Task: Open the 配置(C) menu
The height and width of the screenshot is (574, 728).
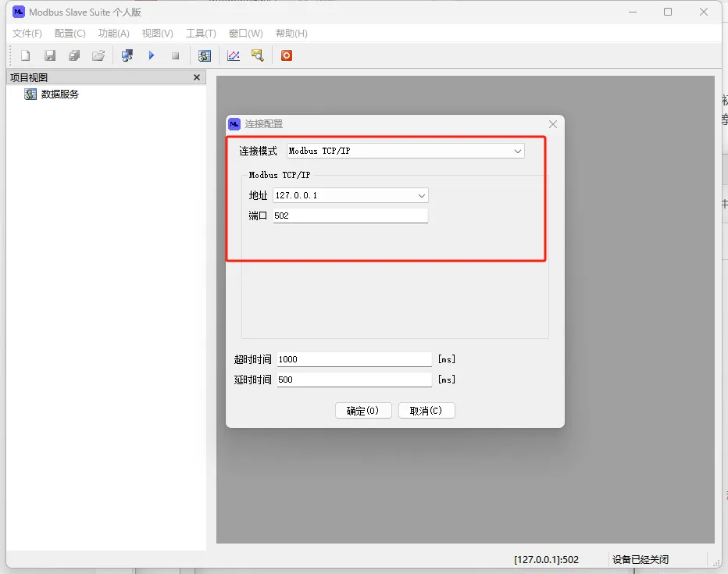Action: pos(70,34)
